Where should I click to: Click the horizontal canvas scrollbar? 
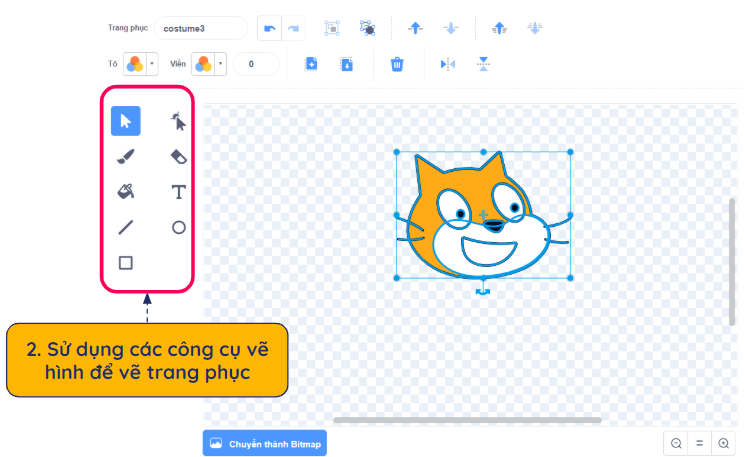pos(467,420)
